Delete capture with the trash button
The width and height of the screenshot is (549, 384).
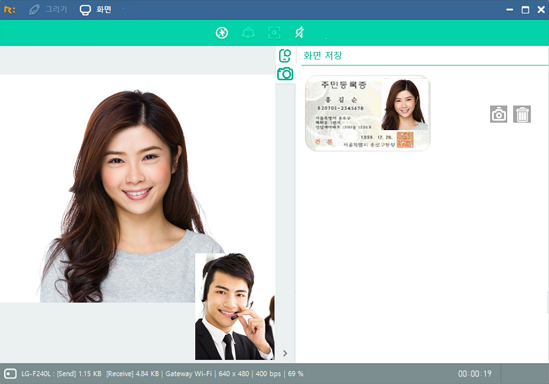[522, 114]
